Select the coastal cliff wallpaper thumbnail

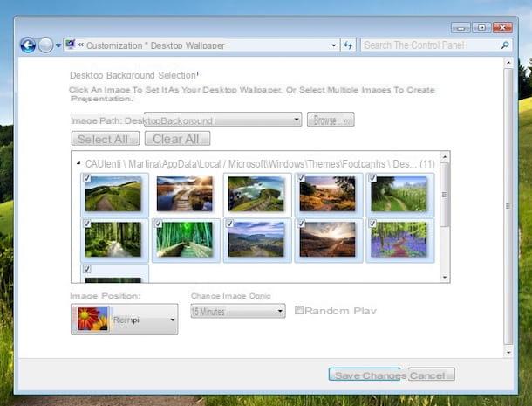[x=256, y=194]
